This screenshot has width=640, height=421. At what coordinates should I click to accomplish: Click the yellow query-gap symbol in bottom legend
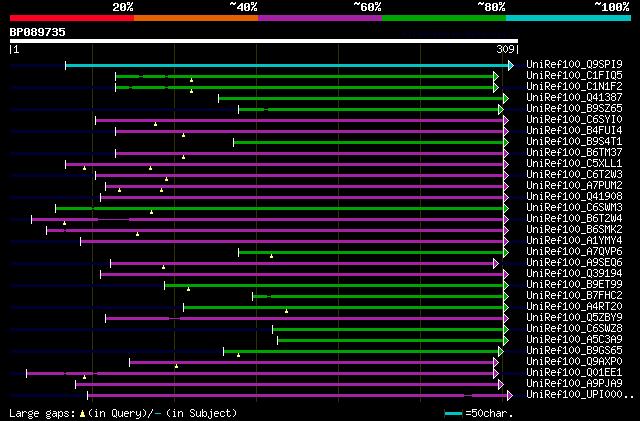[x=82, y=414]
